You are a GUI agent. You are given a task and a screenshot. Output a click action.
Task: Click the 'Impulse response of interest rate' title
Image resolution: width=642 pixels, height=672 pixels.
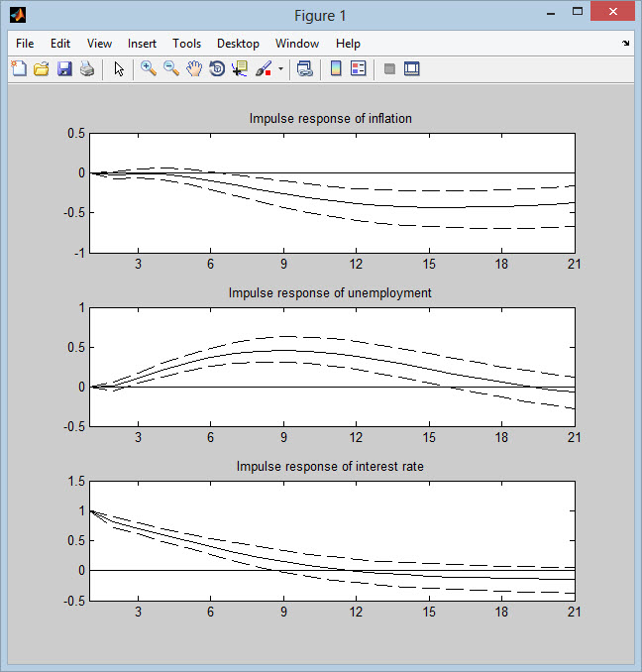[330, 466]
